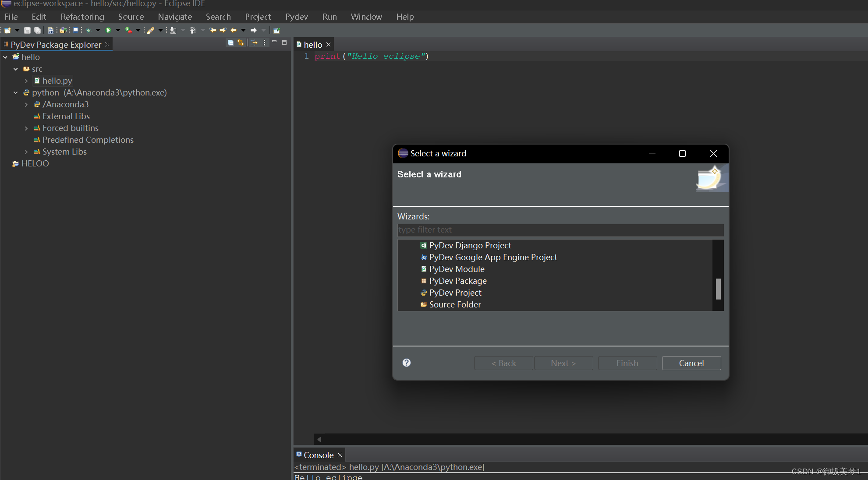Click the wizard help question mark icon

[406, 362]
